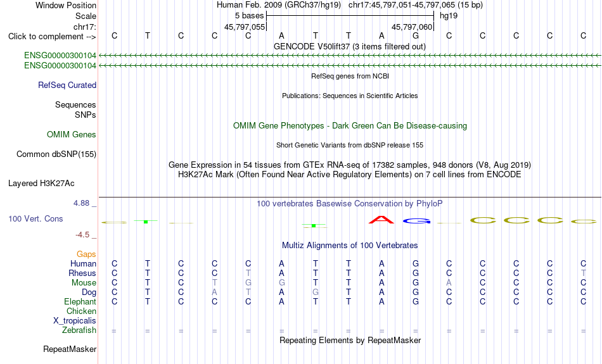The image size is (602, 364).
Task: Click the GENCODE V50lift37 track title
Action: pos(349,46)
